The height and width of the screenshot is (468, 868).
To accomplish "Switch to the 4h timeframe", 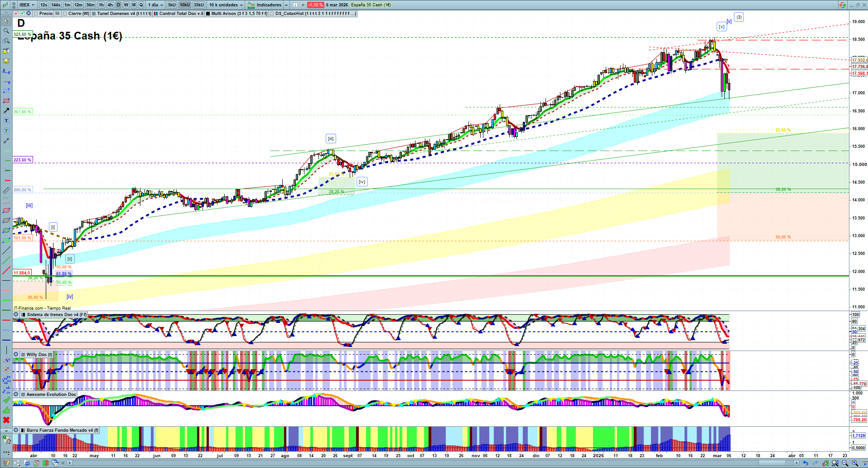I will click(x=110, y=5).
